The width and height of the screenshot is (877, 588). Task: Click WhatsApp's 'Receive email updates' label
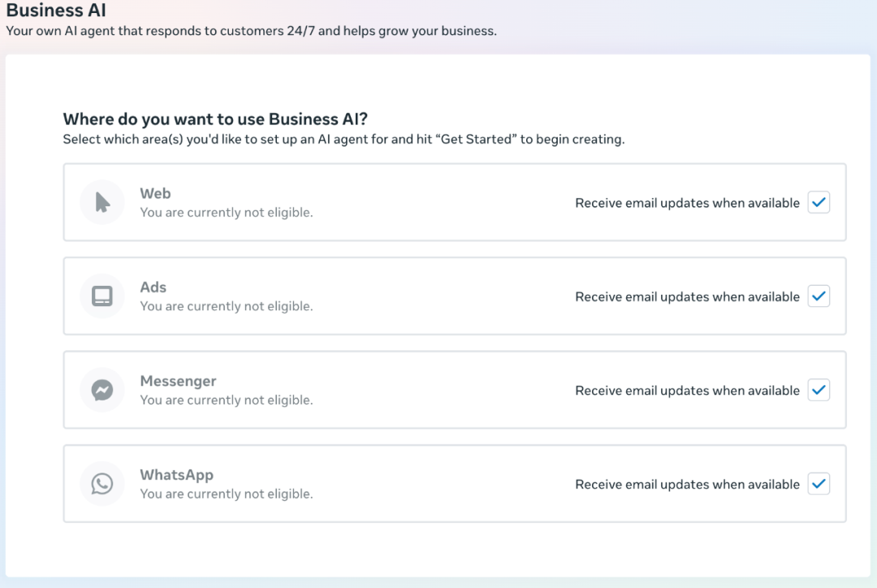687,485
